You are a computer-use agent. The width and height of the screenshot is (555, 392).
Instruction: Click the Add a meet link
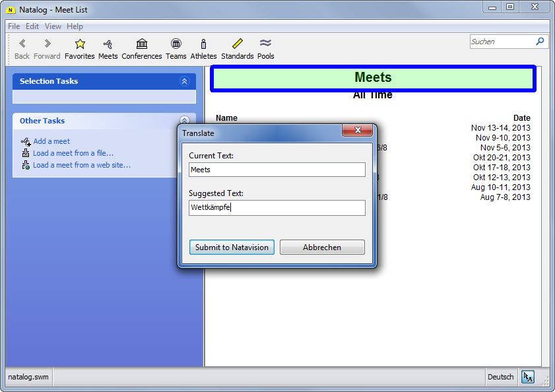click(51, 141)
